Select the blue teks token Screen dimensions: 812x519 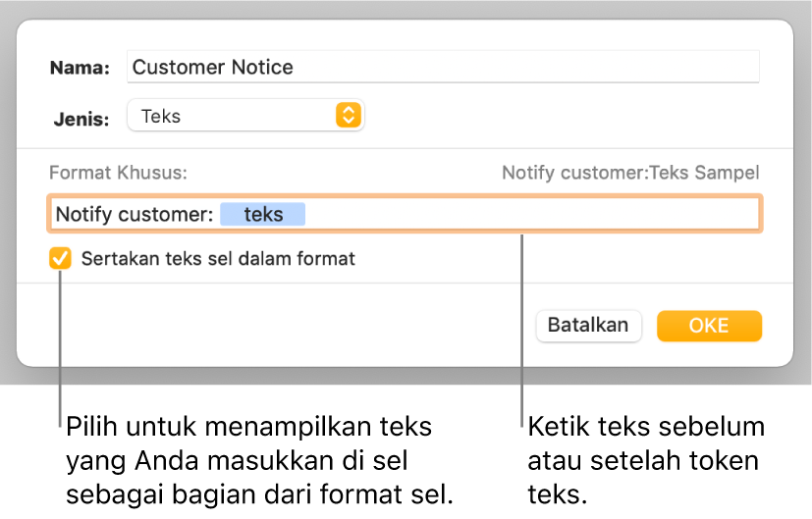(262, 214)
